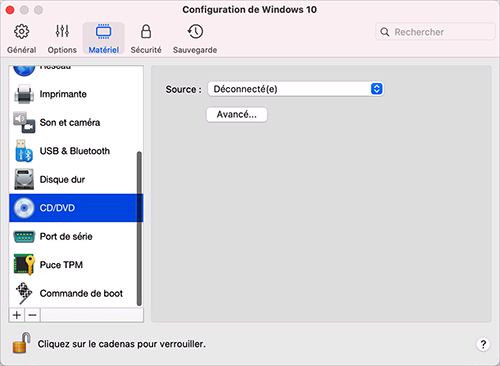Click the Port de série connector icon
This screenshot has width=500, height=366.
(x=24, y=237)
